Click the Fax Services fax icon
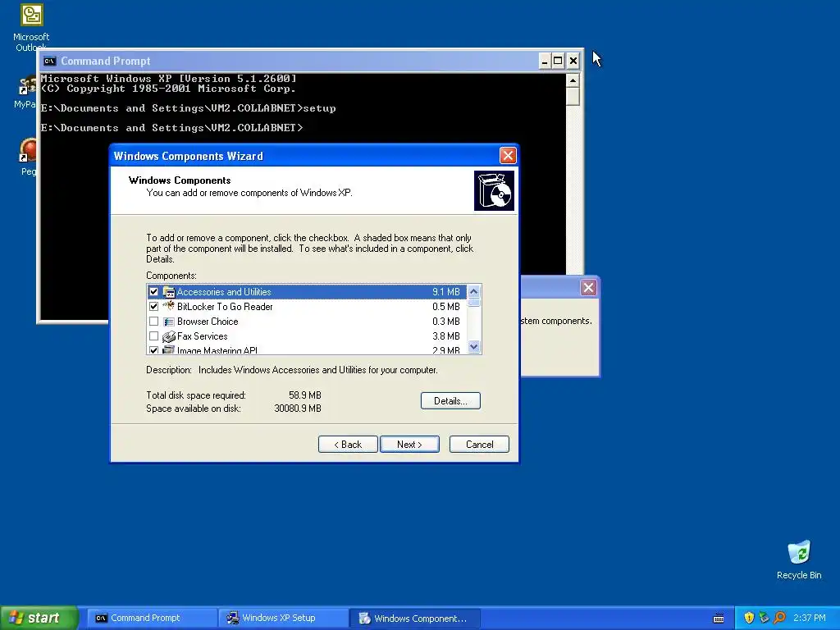The image size is (840, 630). pos(169,336)
